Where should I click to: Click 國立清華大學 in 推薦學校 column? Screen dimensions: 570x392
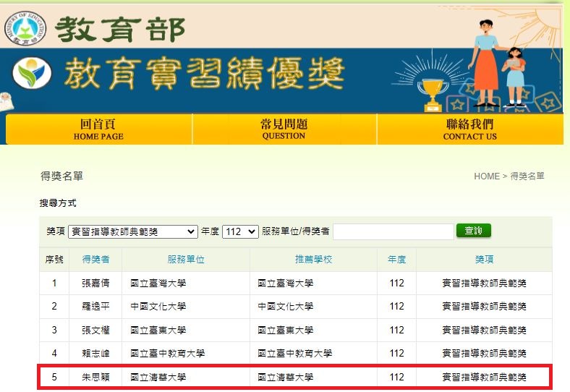click(x=286, y=377)
